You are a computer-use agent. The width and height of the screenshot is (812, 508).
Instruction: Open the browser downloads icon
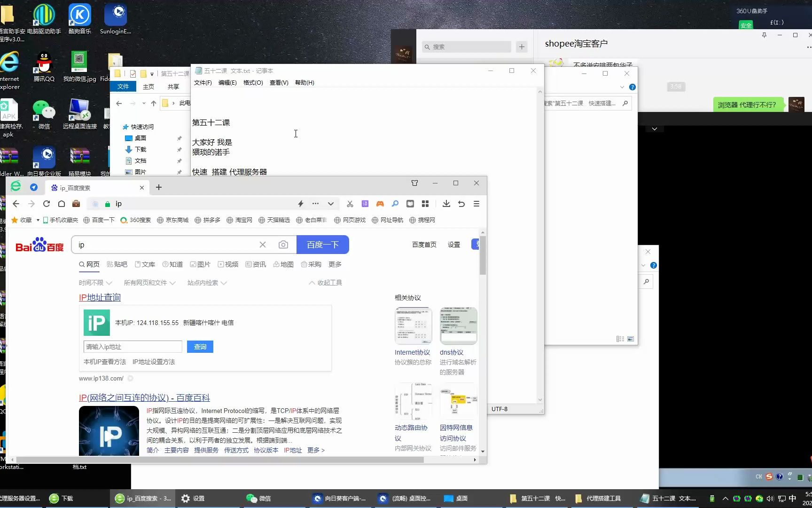tap(446, 204)
